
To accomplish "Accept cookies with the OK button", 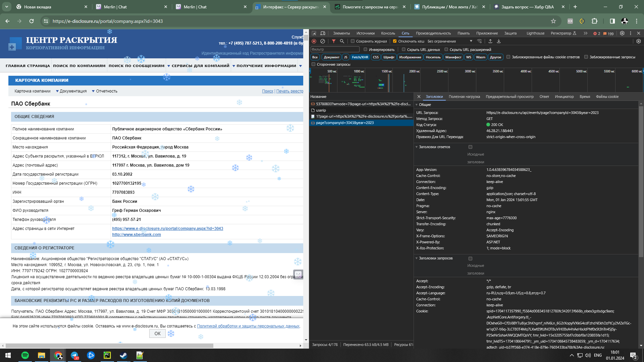I will pyautogui.click(x=157, y=334).
